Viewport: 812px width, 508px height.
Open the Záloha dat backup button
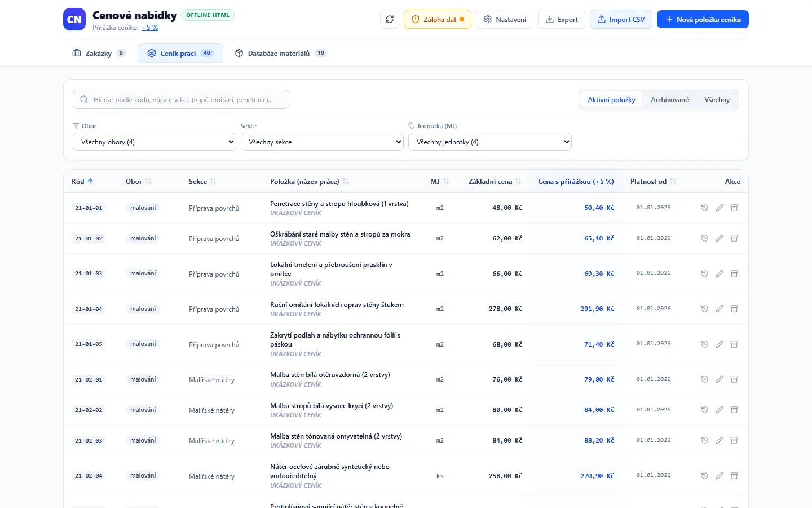pyautogui.click(x=438, y=19)
